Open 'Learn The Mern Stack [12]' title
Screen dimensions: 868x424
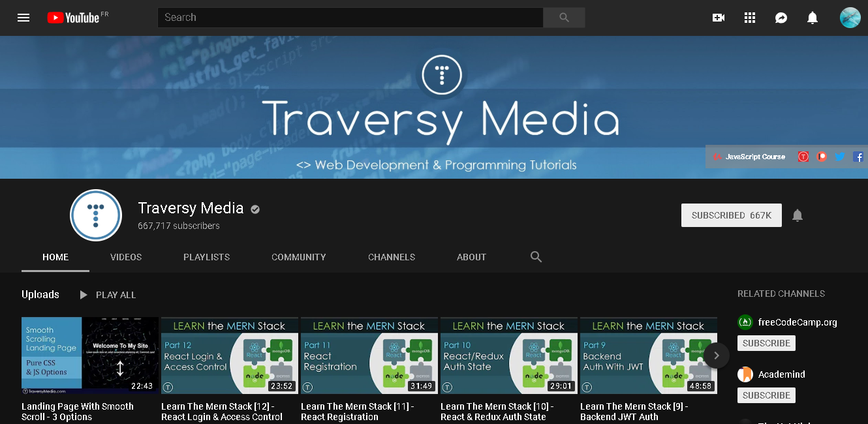pyautogui.click(x=222, y=412)
